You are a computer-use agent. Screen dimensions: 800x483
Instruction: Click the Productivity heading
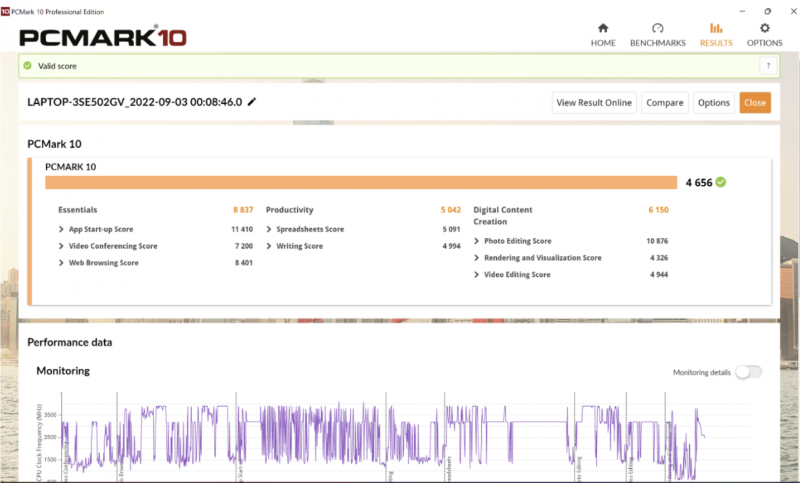click(x=289, y=210)
